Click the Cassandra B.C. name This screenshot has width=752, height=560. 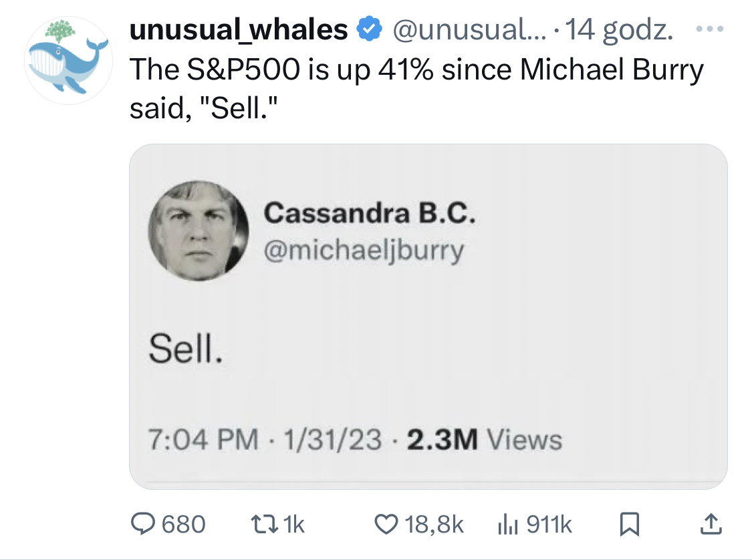pos(370,214)
